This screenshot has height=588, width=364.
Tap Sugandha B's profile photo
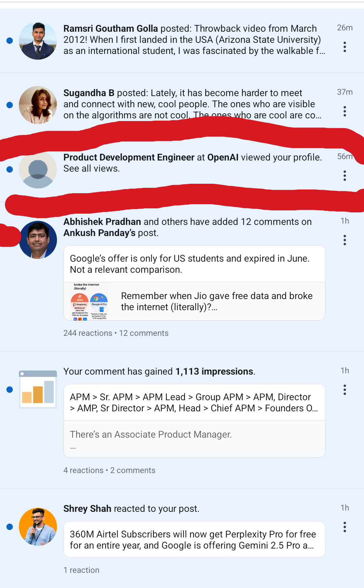38,105
